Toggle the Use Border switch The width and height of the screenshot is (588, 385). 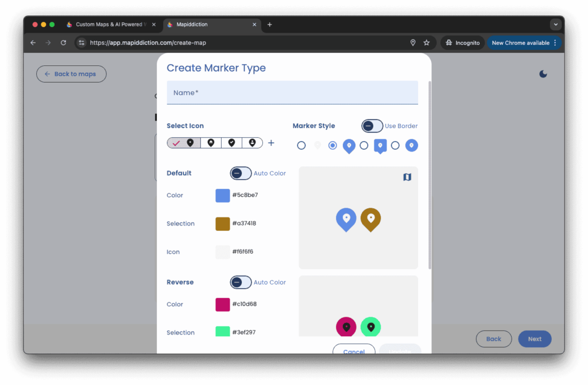click(372, 126)
